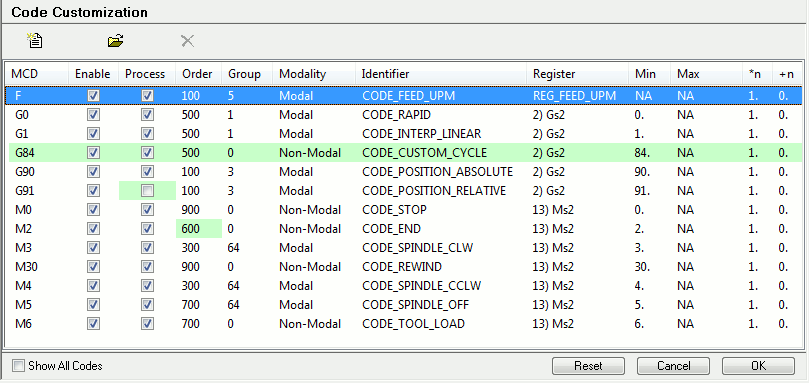Screen dimensions: 809x383
Task: Open file using the folder icon
Action: pos(116,41)
